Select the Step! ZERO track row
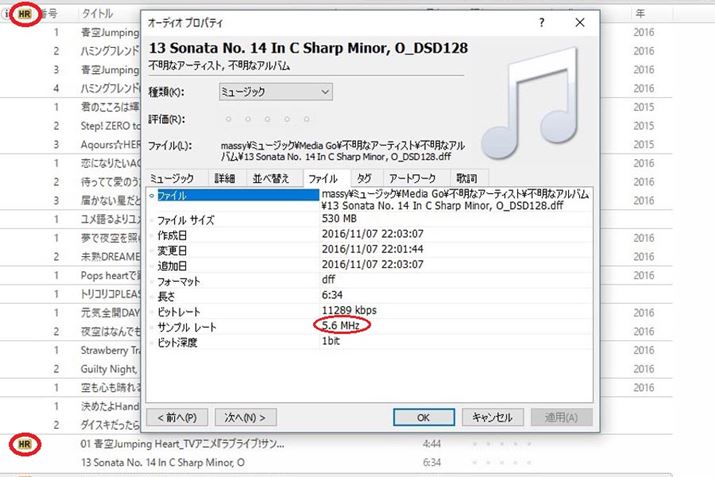 click(x=110, y=126)
